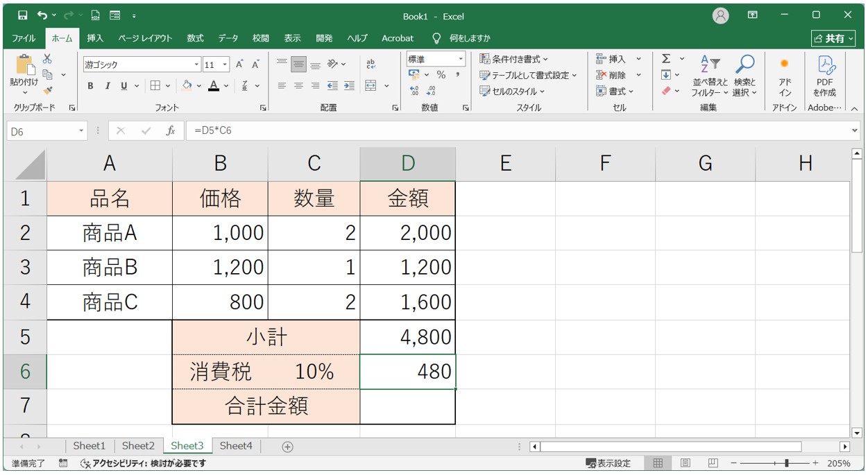Apply comma style format
This screenshot has height=475, width=868.
[x=458, y=75]
